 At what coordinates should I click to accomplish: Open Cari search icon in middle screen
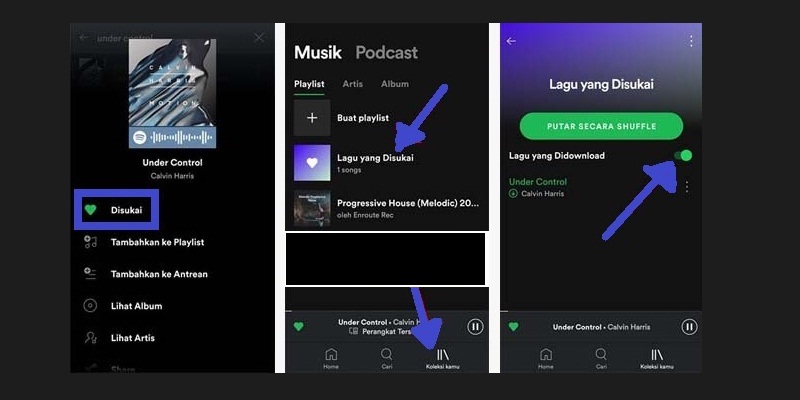coord(387,354)
